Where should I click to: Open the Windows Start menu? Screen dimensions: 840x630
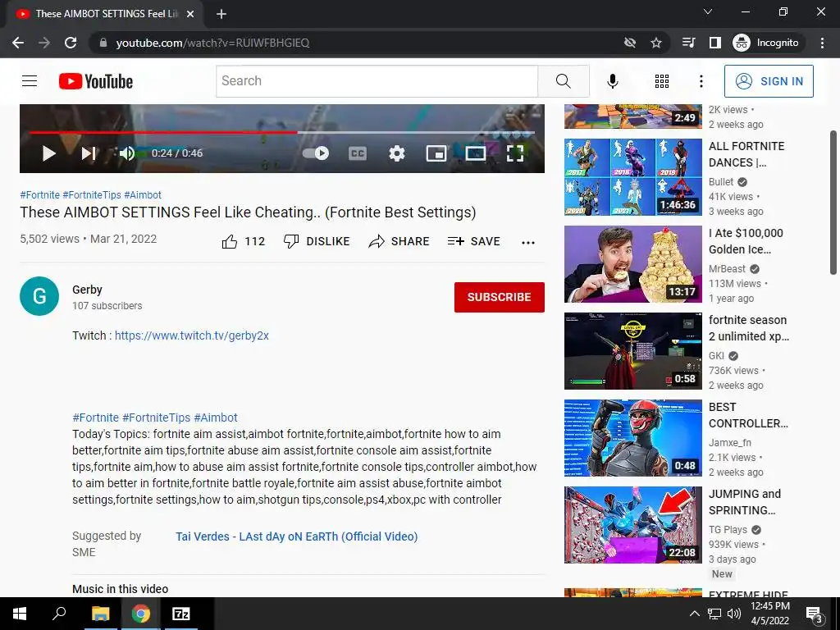point(20,614)
